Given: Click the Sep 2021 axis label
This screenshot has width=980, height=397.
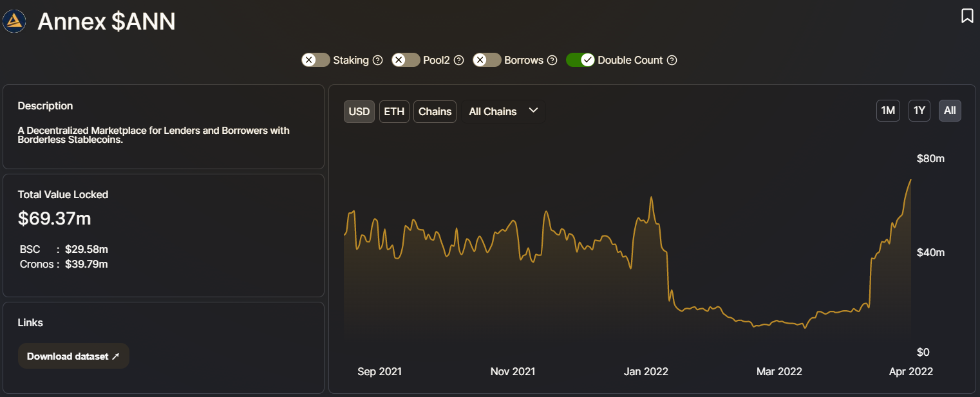Looking at the screenshot, I should pyautogui.click(x=380, y=371).
